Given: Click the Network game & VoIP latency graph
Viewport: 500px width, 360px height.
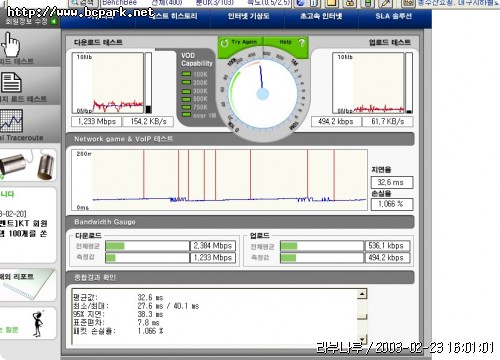Looking at the screenshot, I should [x=219, y=180].
